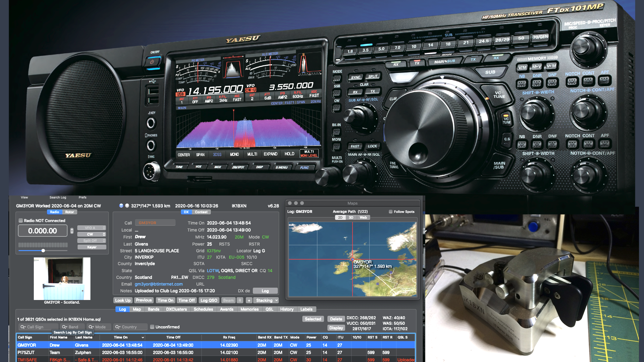Open the DXClusters tab
644x362 pixels.
pos(176,309)
